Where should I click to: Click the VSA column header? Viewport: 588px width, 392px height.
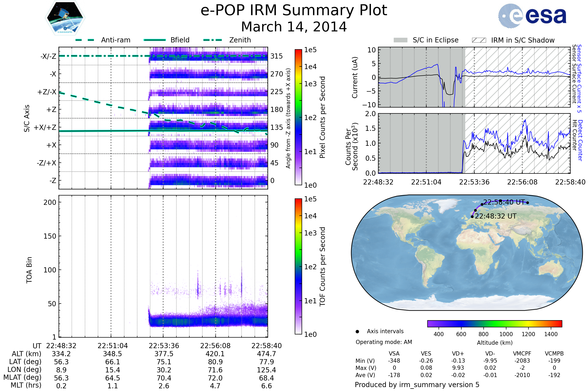(394, 354)
